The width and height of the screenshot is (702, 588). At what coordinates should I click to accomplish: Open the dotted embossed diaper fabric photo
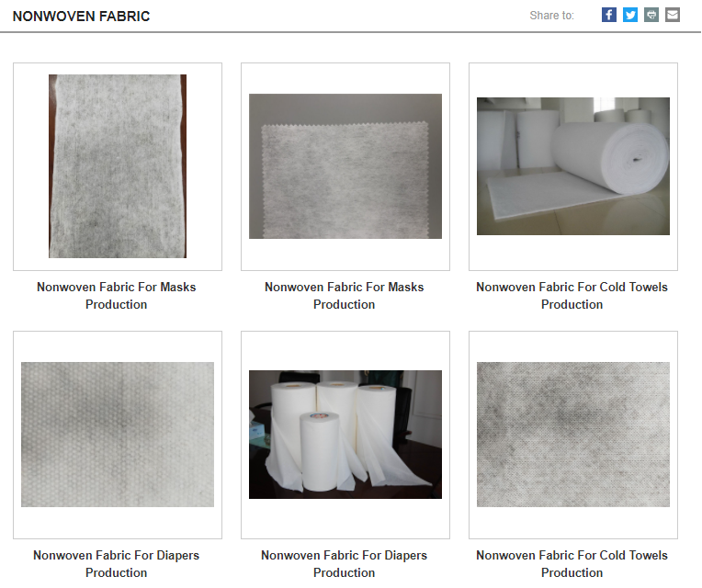tap(118, 435)
